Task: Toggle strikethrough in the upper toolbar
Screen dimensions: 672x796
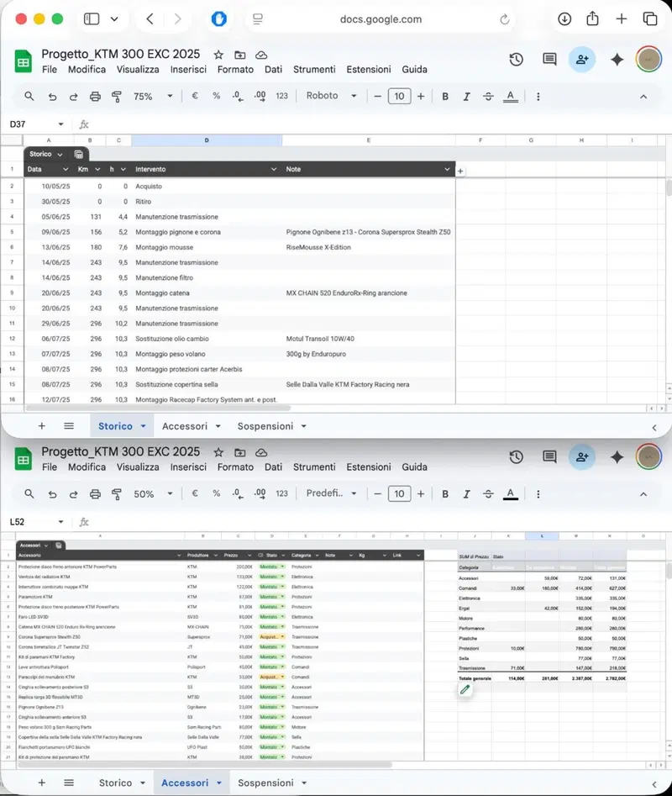Action: tap(488, 97)
